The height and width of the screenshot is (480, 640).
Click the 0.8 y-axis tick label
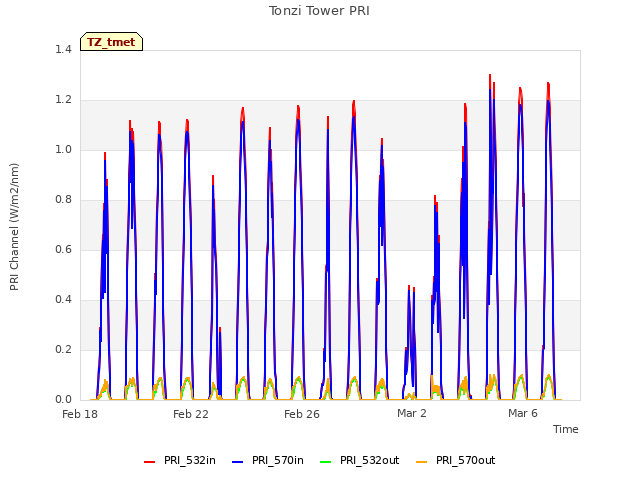[63, 200]
